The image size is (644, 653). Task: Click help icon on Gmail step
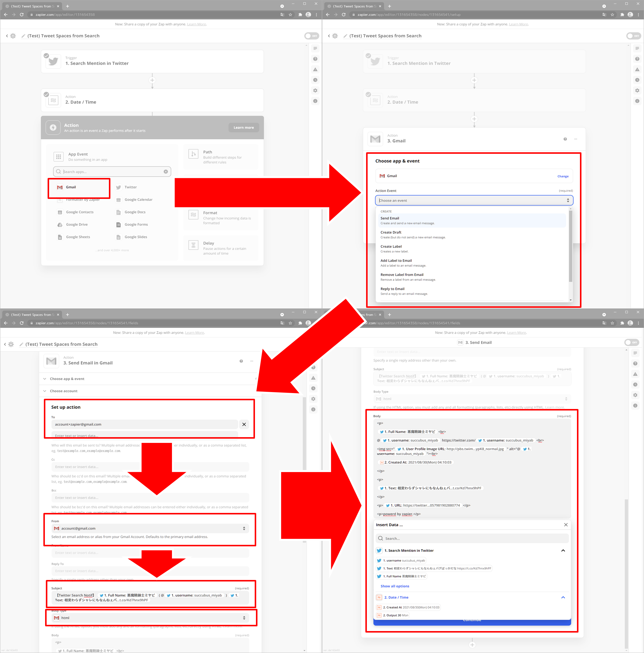coord(565,139)
